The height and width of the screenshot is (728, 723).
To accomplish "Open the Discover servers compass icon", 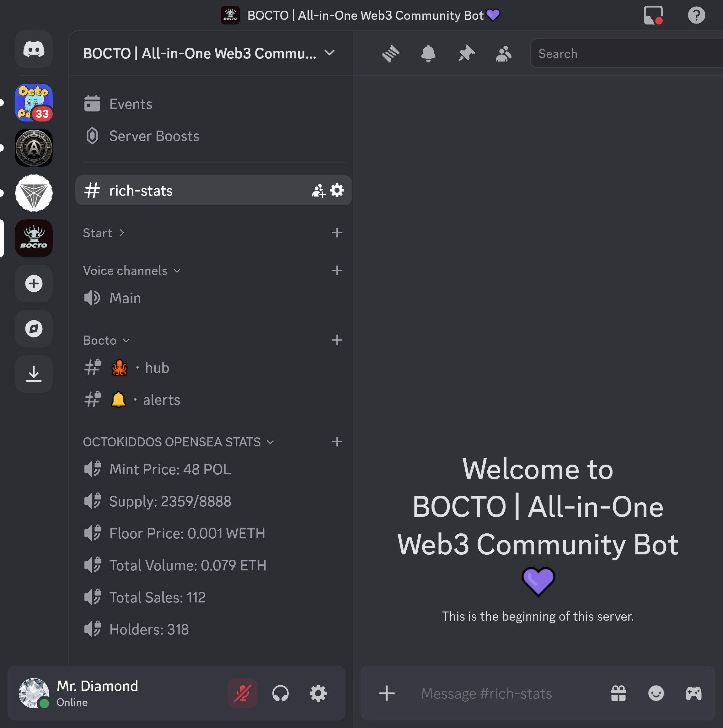I will click(34, 329).
